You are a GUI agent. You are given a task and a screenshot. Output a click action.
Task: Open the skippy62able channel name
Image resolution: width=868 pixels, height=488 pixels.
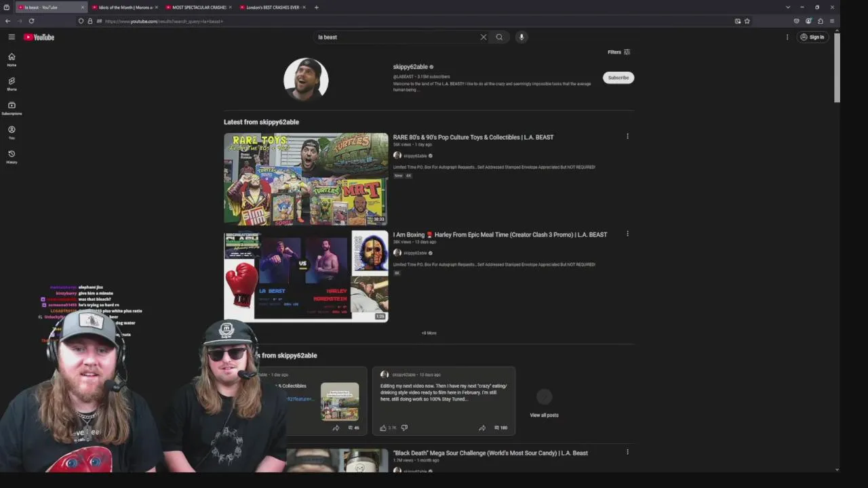point(410,67)
